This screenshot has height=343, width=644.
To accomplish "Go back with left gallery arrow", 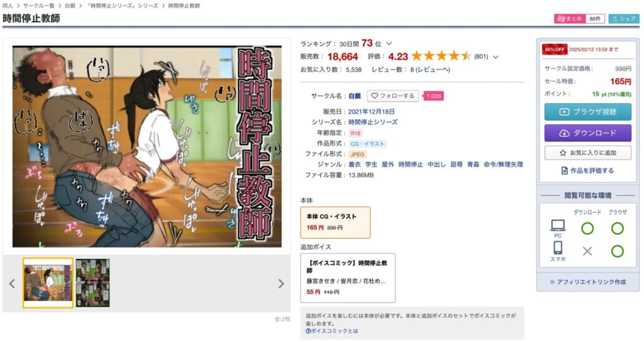I will coord(12,283).
